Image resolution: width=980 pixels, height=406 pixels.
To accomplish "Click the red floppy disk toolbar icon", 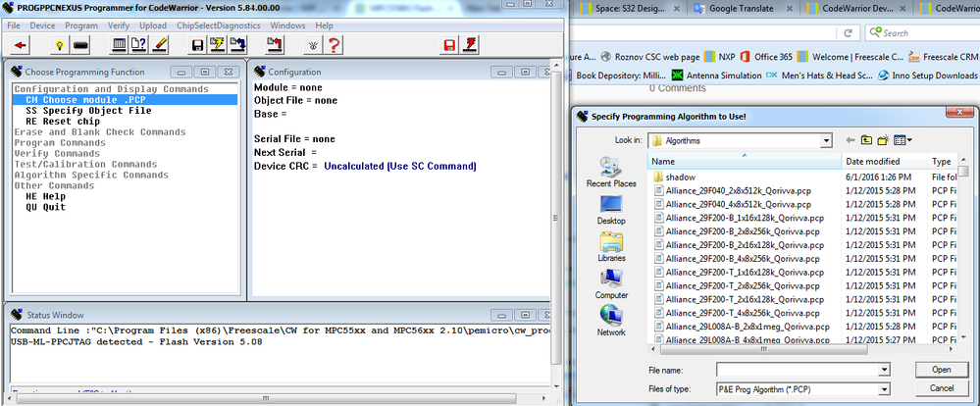I will pos(448,45).
